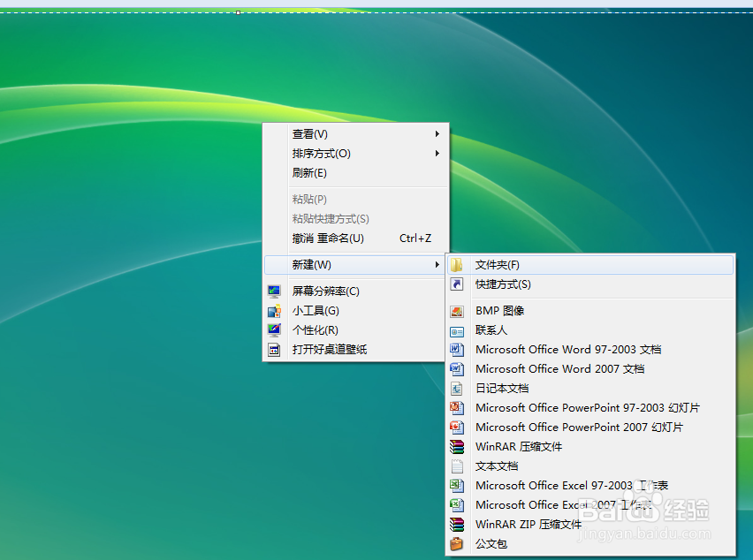Click the WinRAR 压缩文件 books icon

(x=457, y=447)
